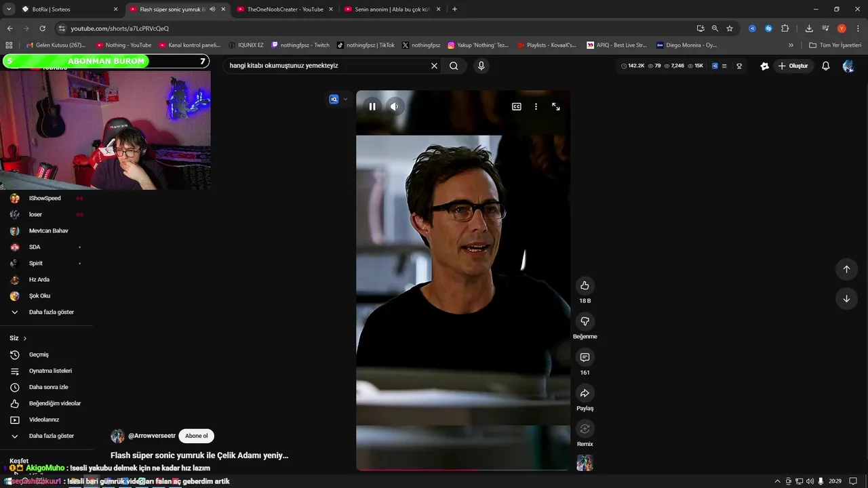Click the address bar URL
Screen dimensions: 868x488
coord(120,28)
